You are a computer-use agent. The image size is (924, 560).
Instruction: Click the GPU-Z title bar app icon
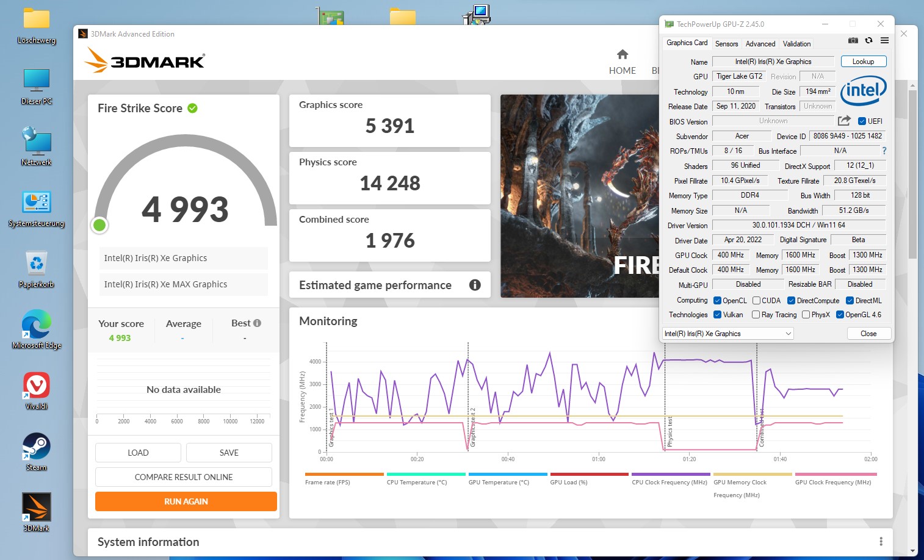tap(669, 24)
